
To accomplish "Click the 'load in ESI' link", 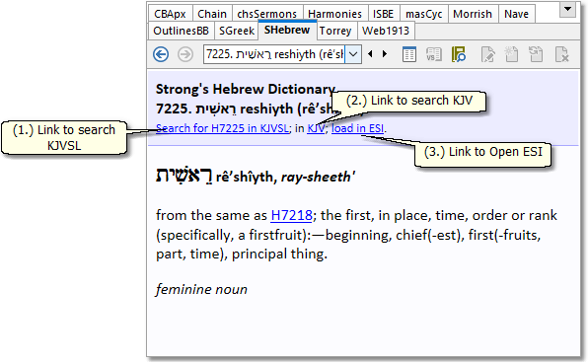I will 357,128.
